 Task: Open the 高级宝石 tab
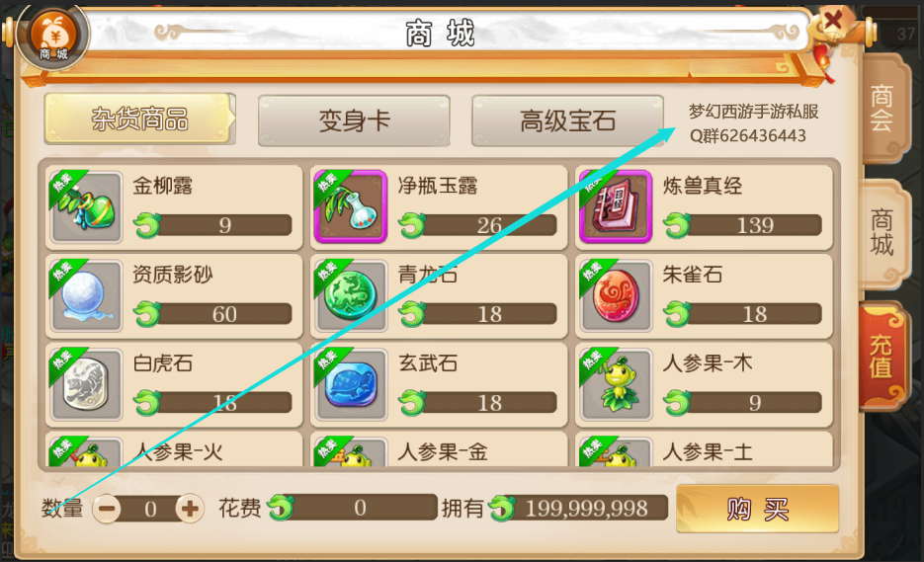click(x=567, y=120)
